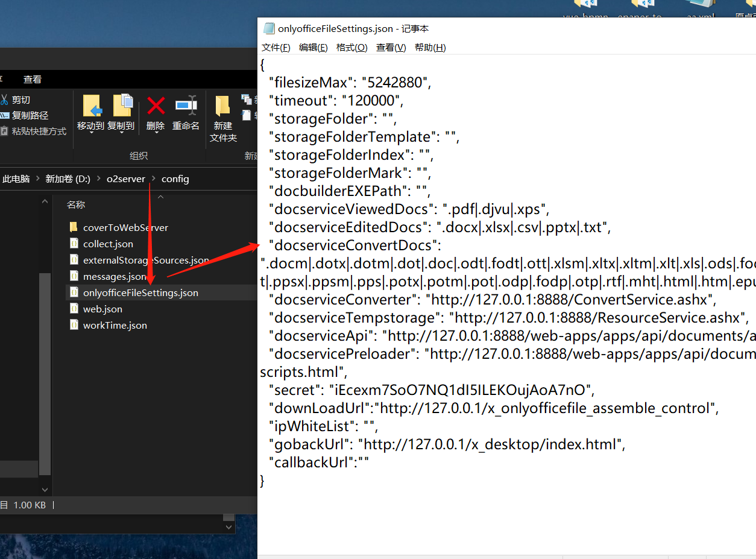Click the "callbackUrl" line in Notepad
756x559 pixels.
pyautogui.click(x=318, y=463)
